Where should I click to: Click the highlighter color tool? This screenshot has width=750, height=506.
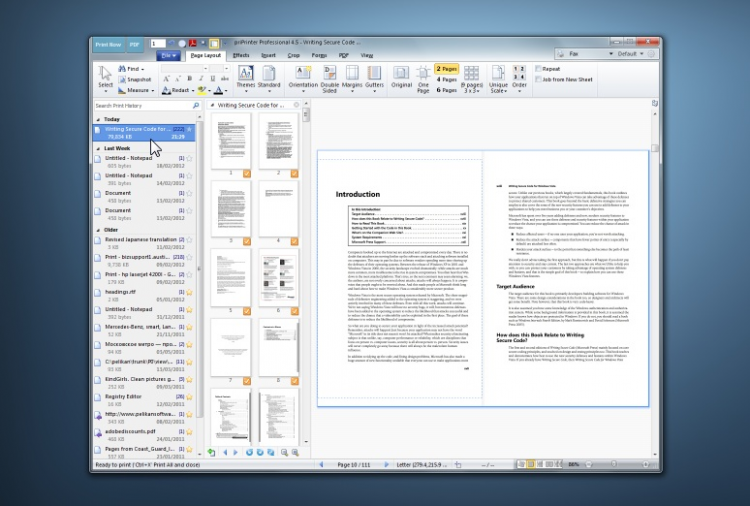202,90
